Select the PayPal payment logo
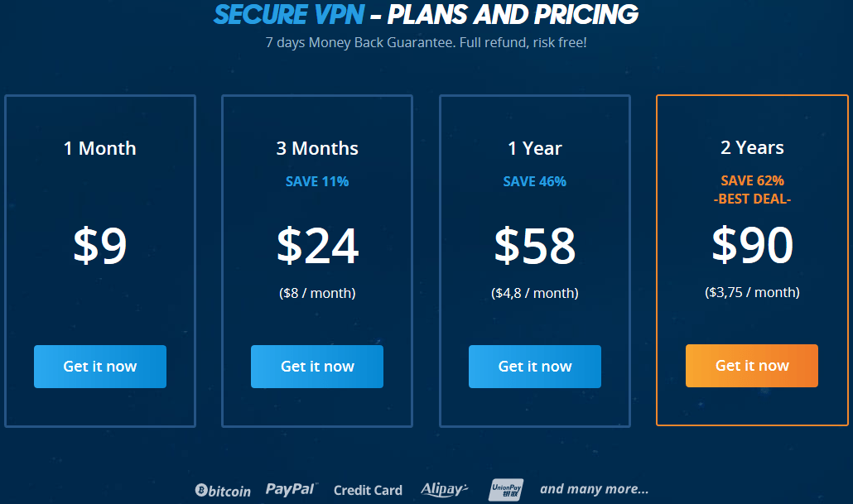The height and width of the screenshot is (504, 853). tap(291, 488)
